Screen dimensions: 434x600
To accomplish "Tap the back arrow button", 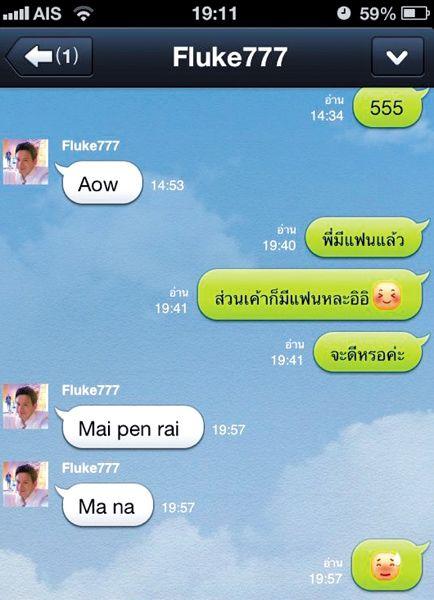I will (x=50, y=57).
